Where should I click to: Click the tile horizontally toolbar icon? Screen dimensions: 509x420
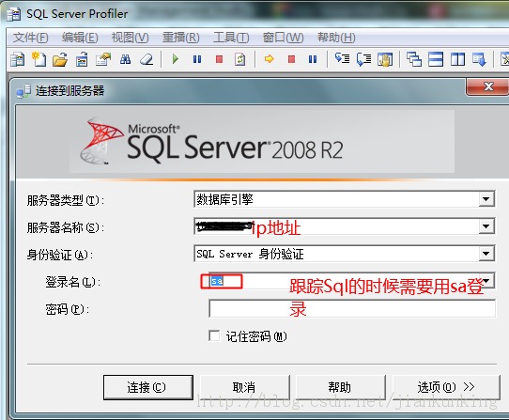tap(436, 59)
